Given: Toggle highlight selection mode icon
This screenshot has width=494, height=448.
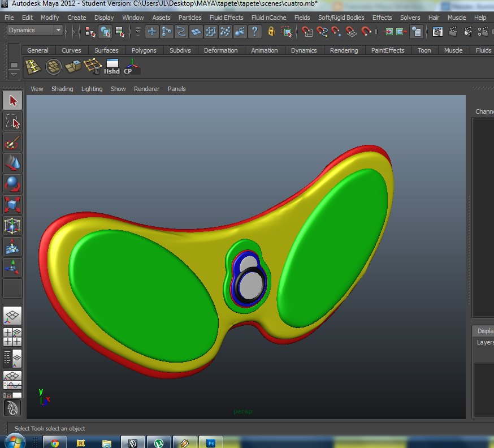Looking at the screenshot, I should pyautogui.click(x=287, y=32).
